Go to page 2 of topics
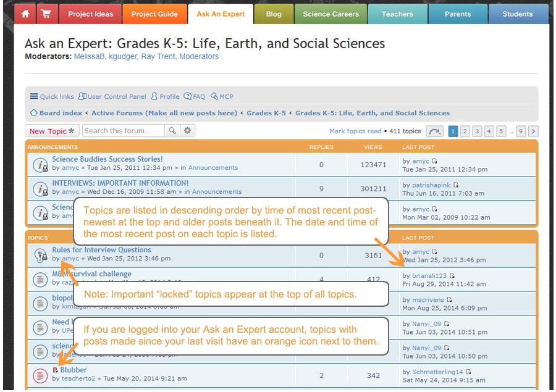This screenshot has height=392, width=556. [465, 131]
